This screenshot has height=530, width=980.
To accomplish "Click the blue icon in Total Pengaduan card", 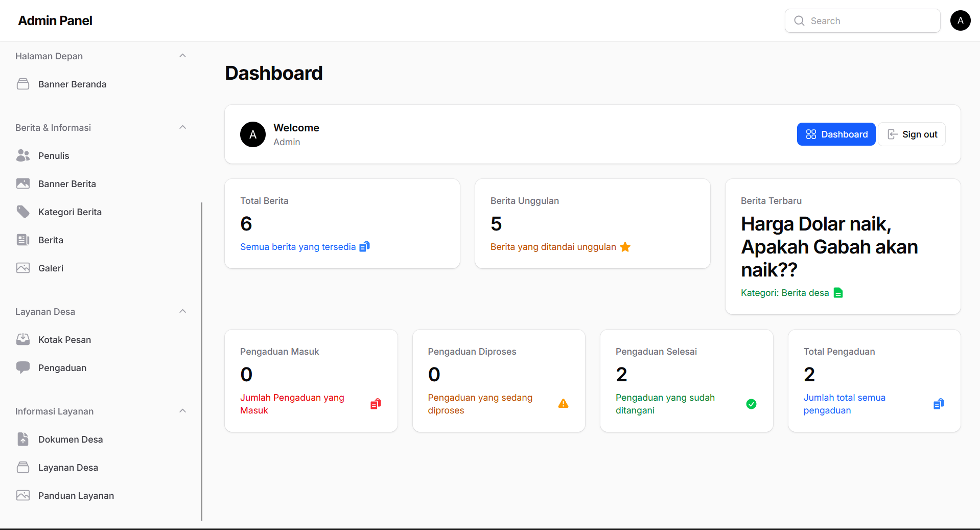I will click(939, 404).
